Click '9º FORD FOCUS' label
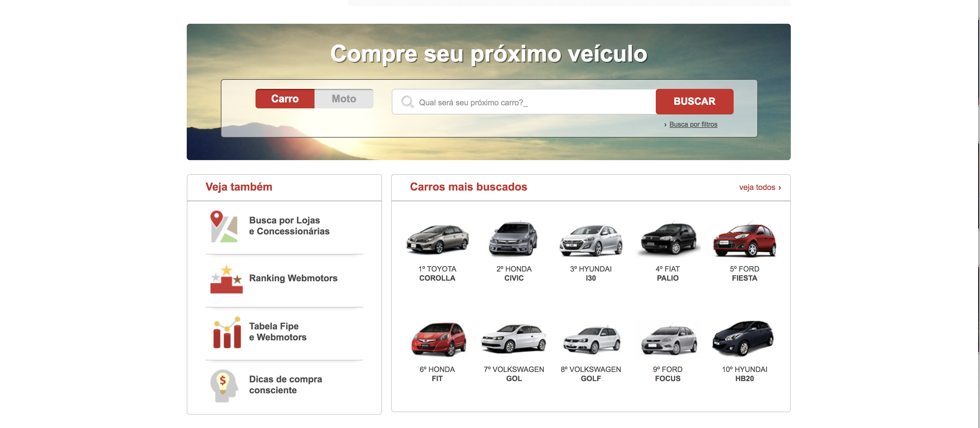The height and width of the screenshot is (428, 980). pos(667,374)
